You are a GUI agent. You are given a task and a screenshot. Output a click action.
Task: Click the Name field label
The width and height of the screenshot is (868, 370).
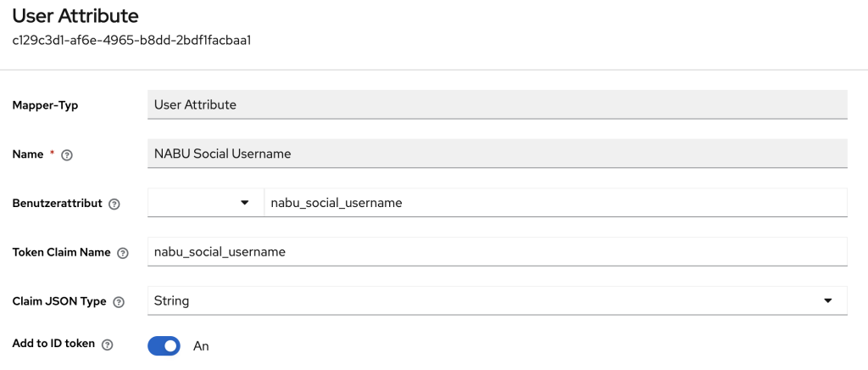click(x=28, y=154)
